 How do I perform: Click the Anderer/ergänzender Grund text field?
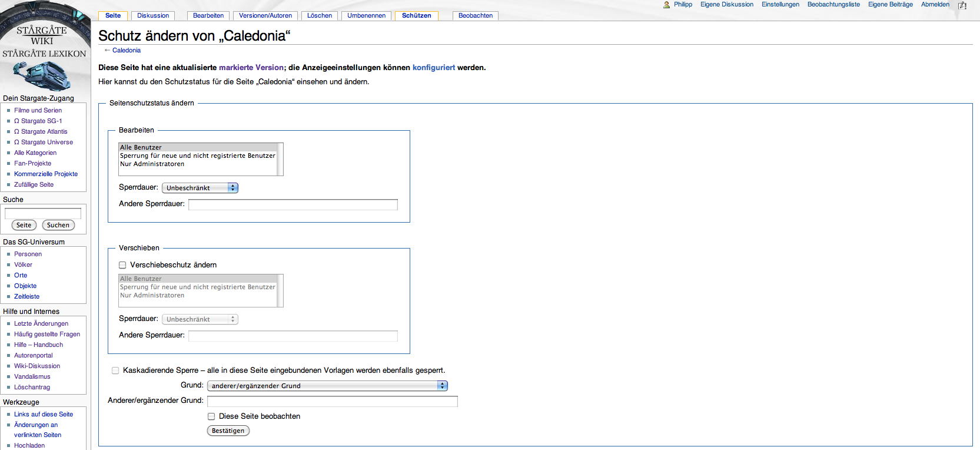click(x=332, y=401)
